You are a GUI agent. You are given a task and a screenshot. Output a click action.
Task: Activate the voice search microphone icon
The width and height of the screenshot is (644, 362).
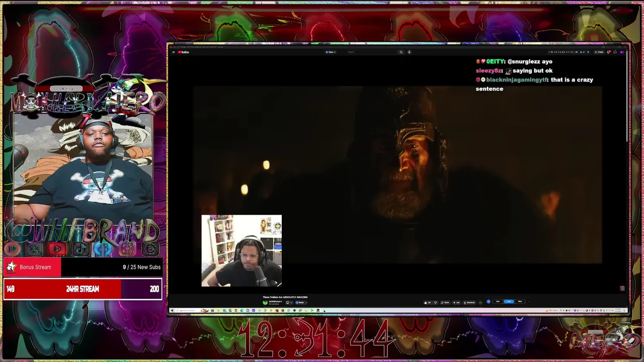tap(409, 52)
